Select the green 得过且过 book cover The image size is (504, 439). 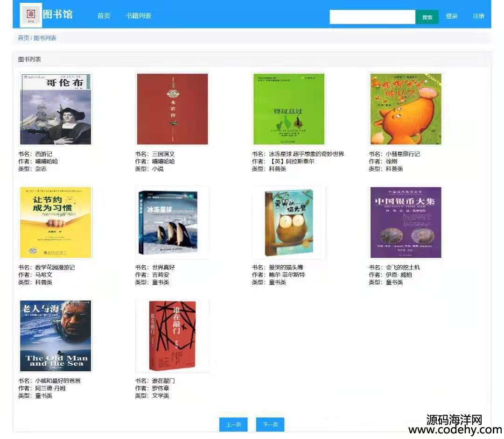tap(289, 109)
